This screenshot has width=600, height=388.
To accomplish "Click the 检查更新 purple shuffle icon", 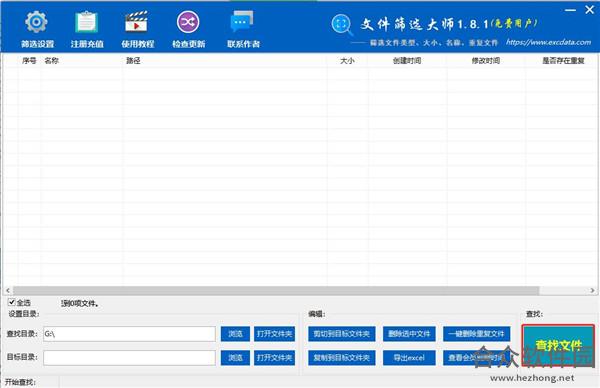I will [x=188, y=22].
